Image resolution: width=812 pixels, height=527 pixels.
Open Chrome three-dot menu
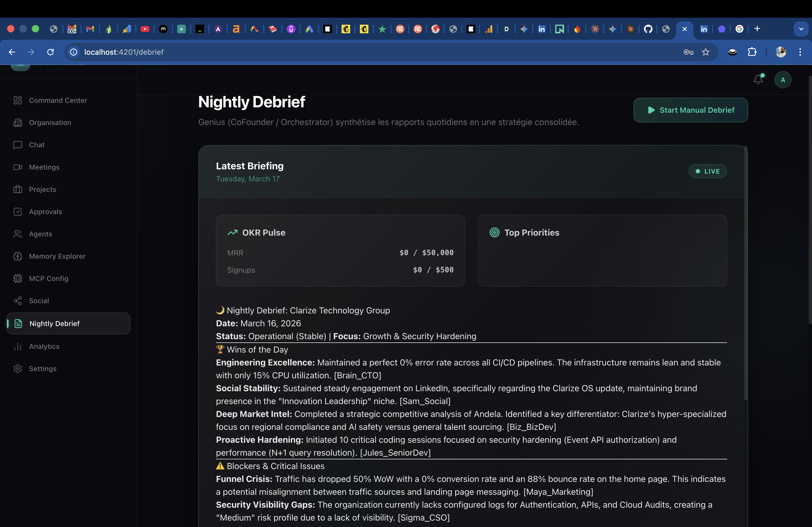(800, 52)
